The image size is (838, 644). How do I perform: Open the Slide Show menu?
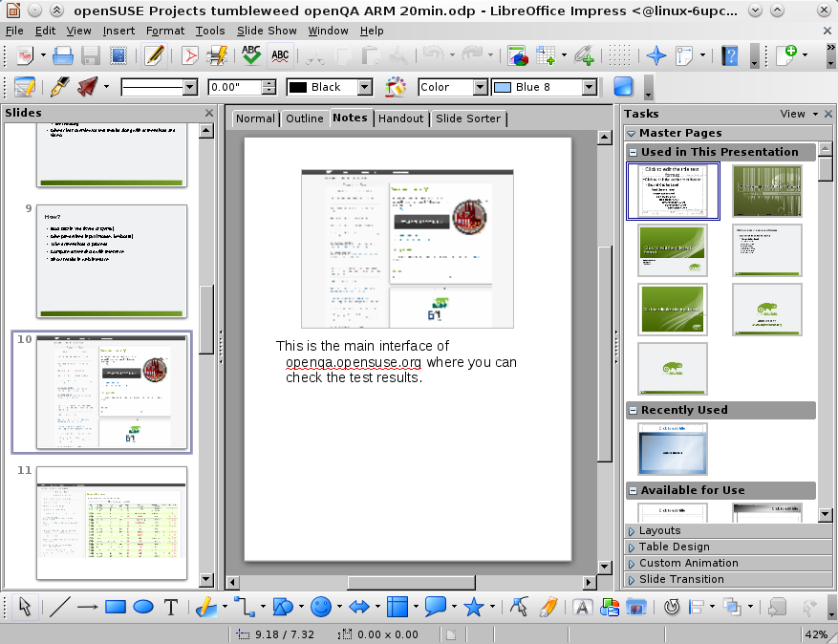click(267, 31)
